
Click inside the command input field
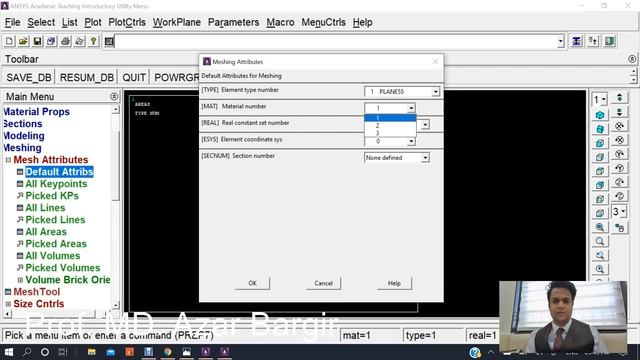coord(336,41)
